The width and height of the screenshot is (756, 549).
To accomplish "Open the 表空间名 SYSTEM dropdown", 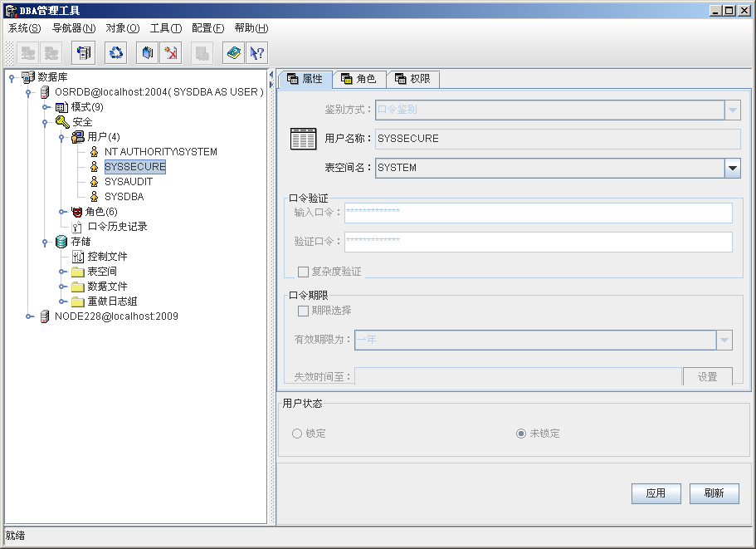I will tap(732, 168).
